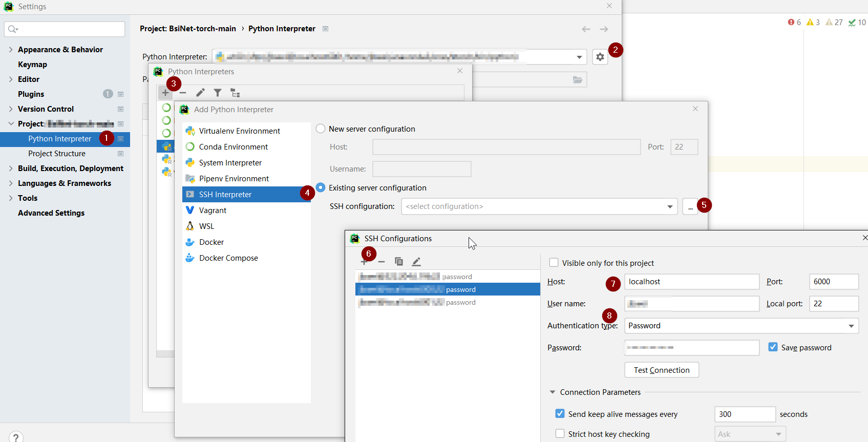
Task: Go back with the Settings left arrow
Action: [x=586, y=29]
